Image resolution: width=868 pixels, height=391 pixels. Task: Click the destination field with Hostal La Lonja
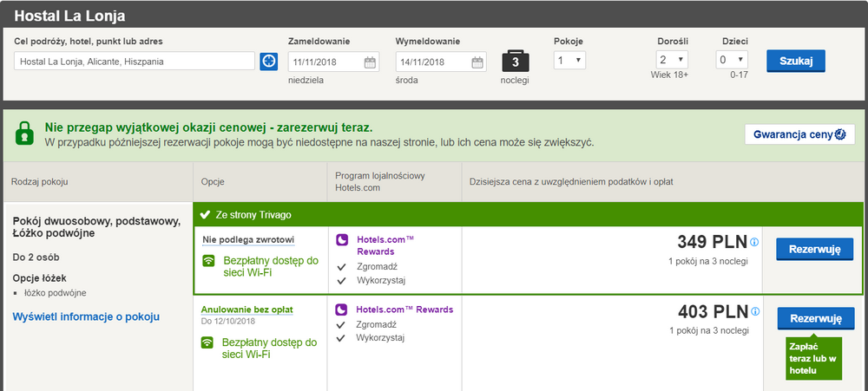(135, 62)
